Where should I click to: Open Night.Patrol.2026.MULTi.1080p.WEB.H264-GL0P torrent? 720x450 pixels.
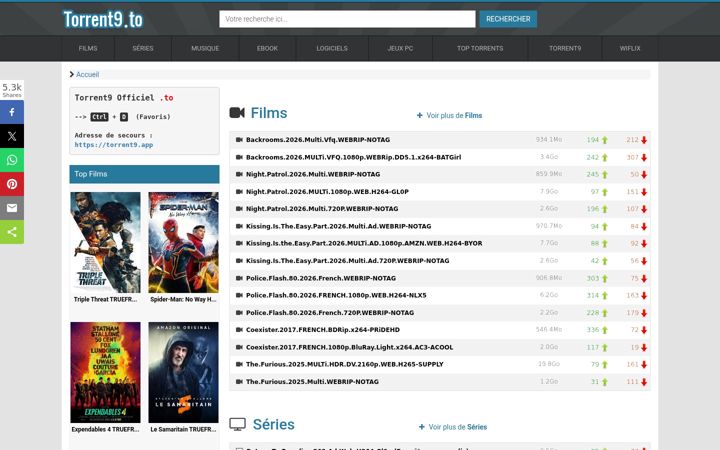pyautogui.click(x=327, y=191)
